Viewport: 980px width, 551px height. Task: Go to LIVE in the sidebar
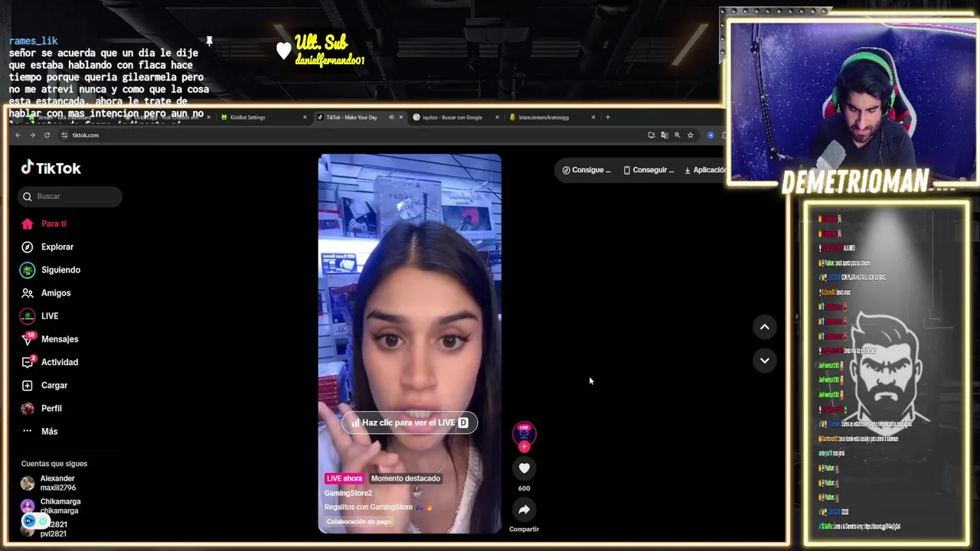tap(50, 316)
